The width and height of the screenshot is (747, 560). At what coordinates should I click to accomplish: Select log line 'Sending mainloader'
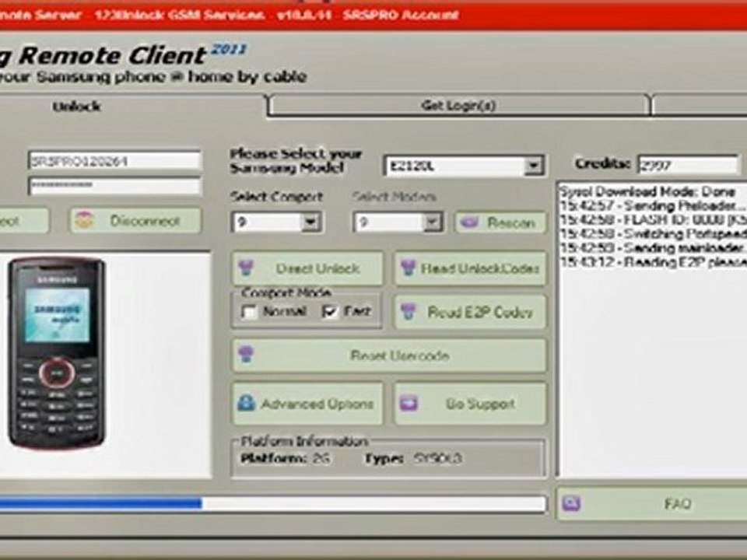653,248
